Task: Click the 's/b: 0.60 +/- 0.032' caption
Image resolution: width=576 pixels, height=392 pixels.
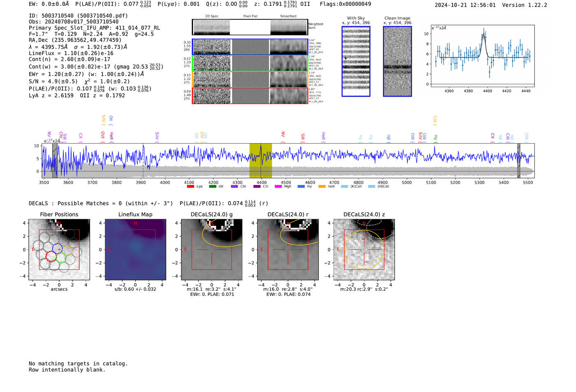Action: [135, 289]
